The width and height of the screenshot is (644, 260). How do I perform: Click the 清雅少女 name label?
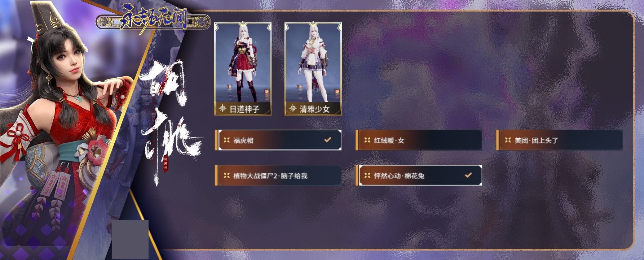pos(315,109)
